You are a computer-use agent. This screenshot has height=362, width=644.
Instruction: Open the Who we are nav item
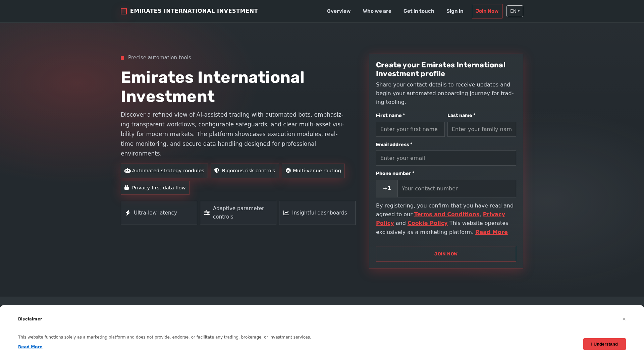377,11
